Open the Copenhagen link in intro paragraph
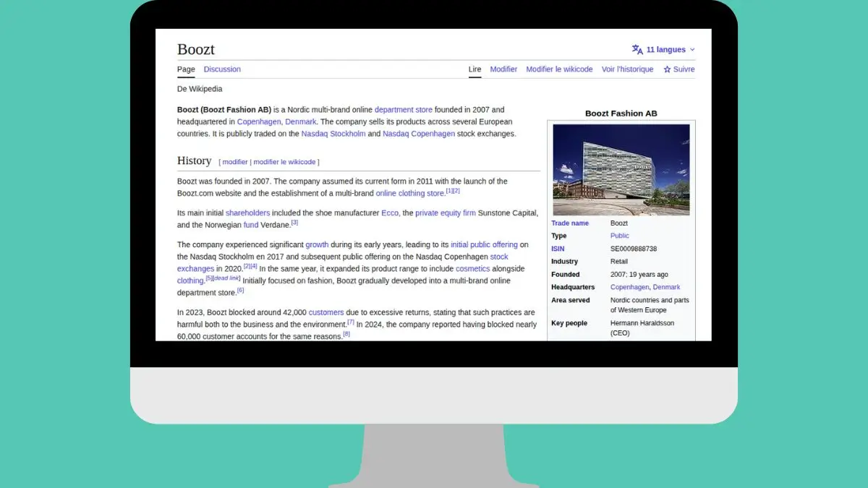 coord(259,122)
